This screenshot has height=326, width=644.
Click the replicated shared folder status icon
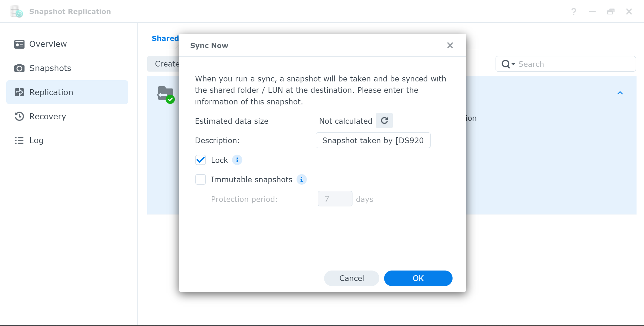(x=166, y=95)
